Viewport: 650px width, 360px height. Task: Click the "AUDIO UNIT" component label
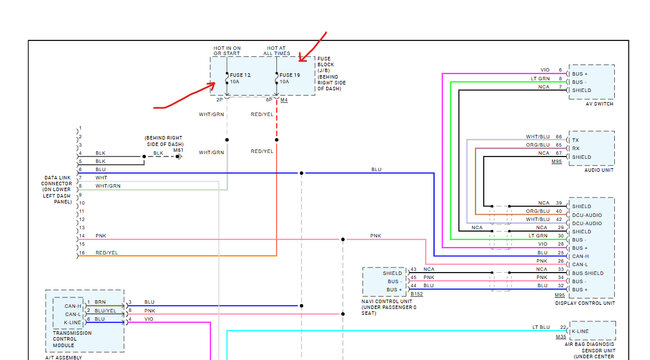coord(599,170)
